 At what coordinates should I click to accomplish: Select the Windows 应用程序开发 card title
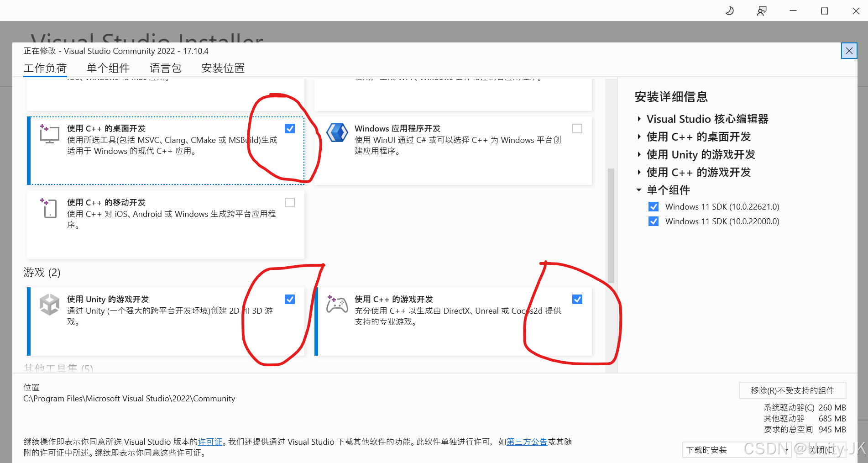[397, 129]
